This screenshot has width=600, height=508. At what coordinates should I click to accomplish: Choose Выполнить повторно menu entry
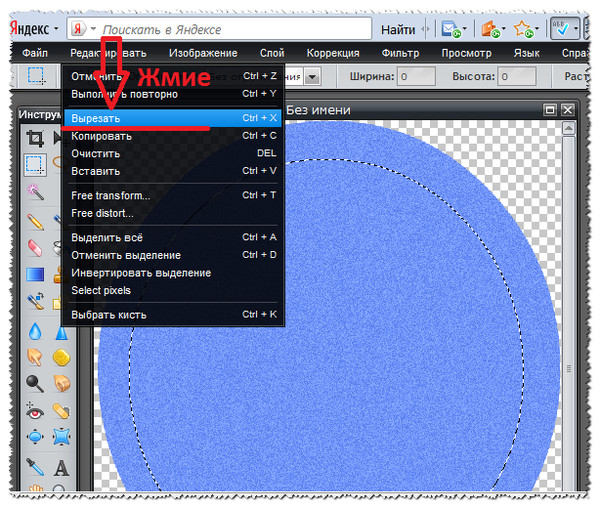[x=173, y=94]
